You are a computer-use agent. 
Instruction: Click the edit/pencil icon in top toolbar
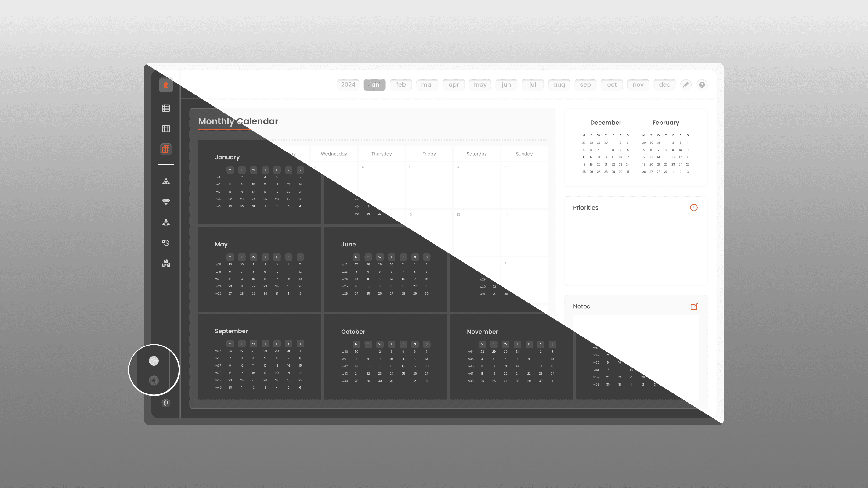click(x=686, y=84)
